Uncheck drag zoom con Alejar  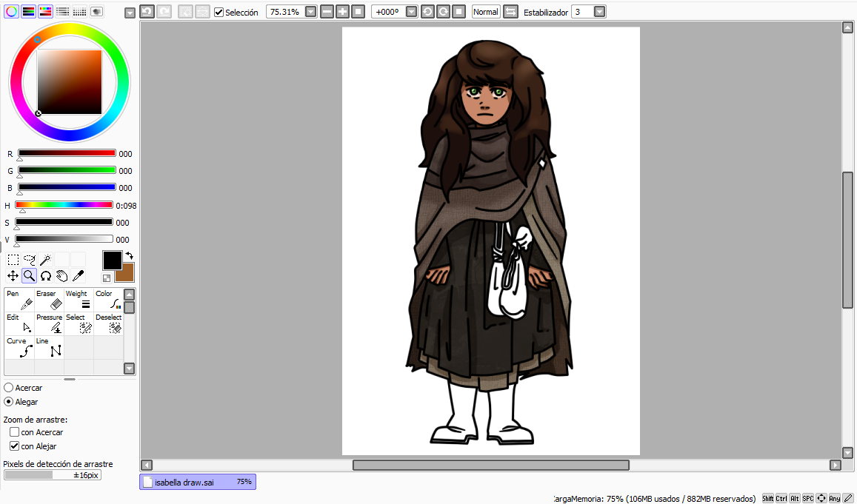(x=15, y=446)
